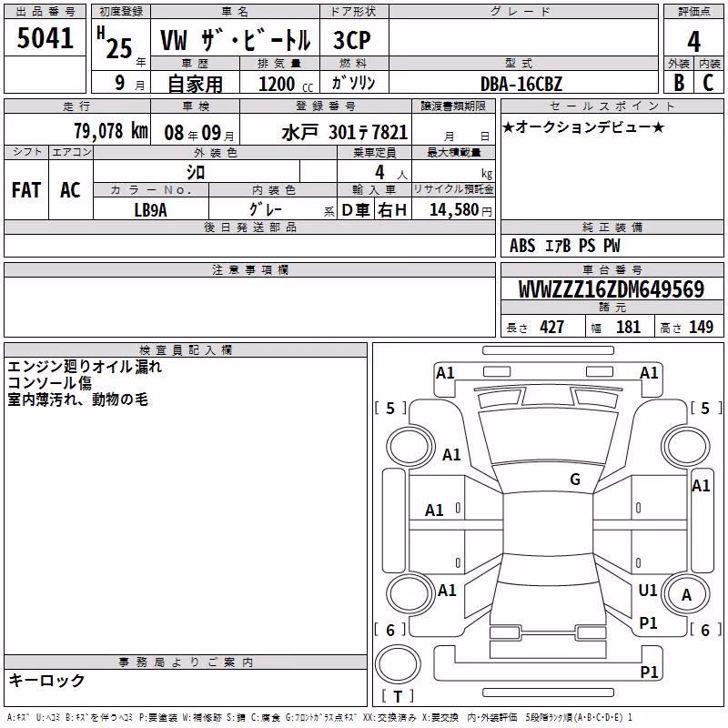728x728 pixels.
Task: Select the inspection expiry 08年09月
Action: 199,133
